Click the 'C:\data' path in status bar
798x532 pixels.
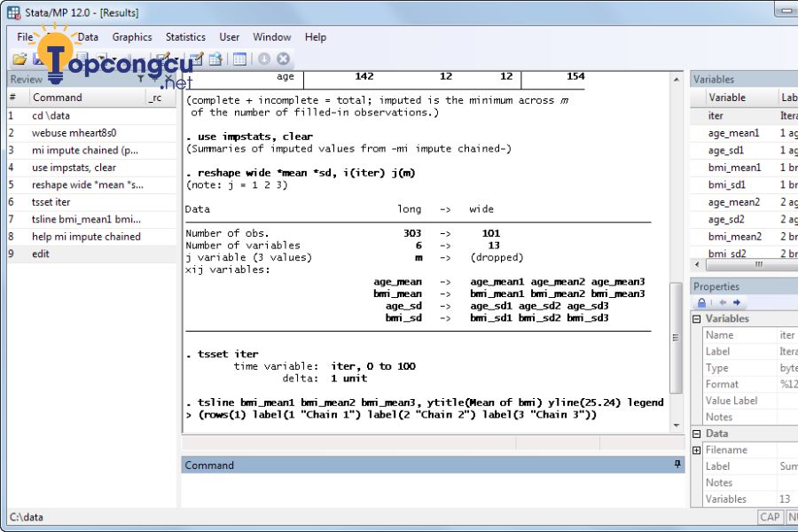[x=27, y=517]
